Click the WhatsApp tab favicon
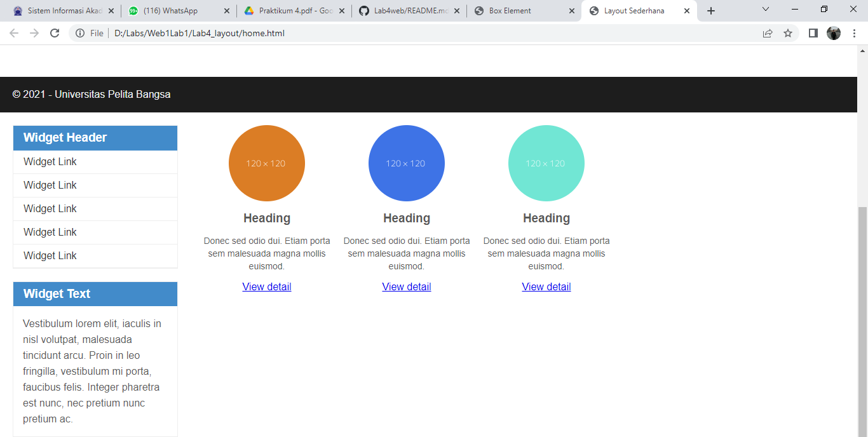 (x=133, y=10)
